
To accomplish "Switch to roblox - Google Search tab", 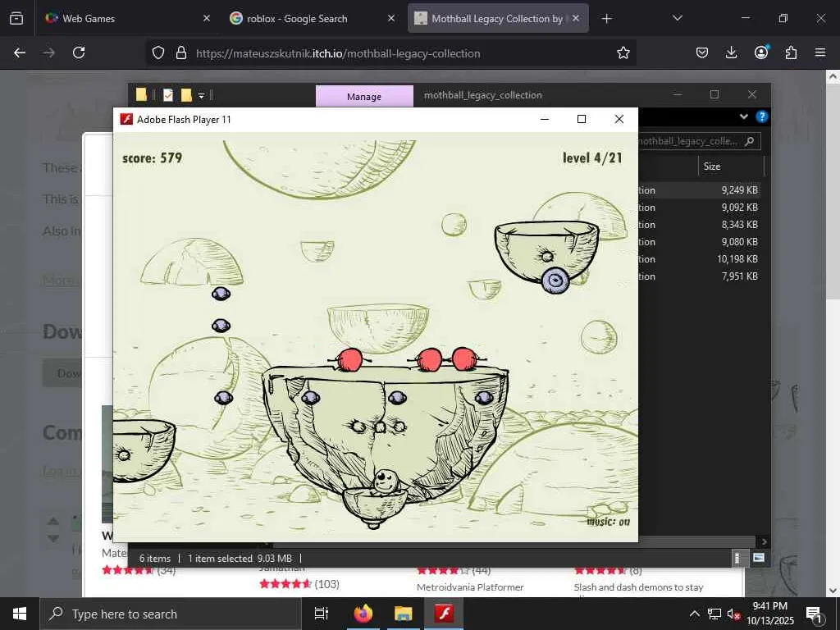I will [x=313, y=18].
